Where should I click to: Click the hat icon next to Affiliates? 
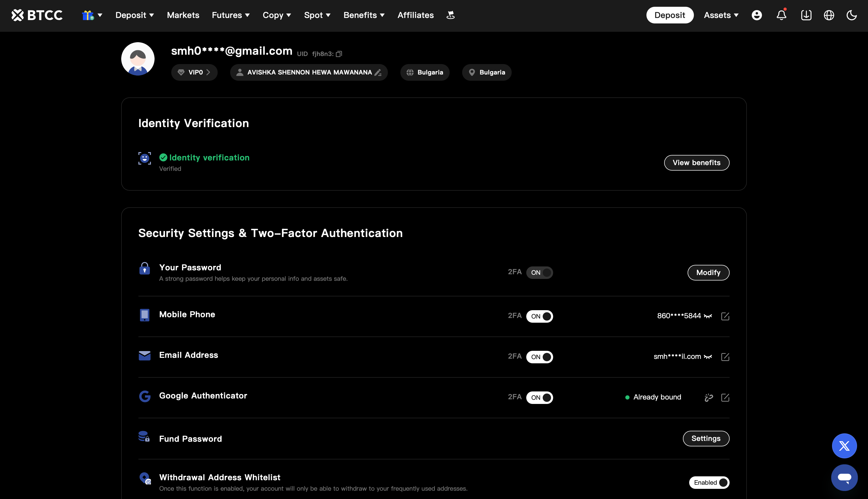451,15
